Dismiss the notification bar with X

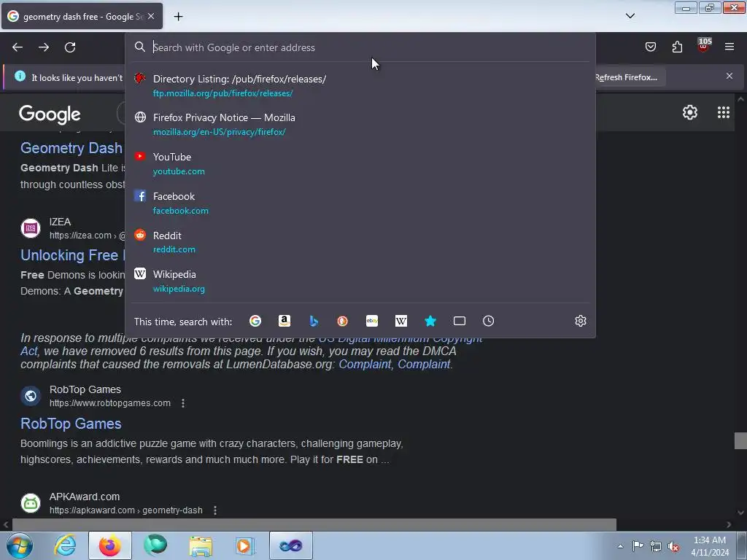pyautogui.click(x=729, y=76)
